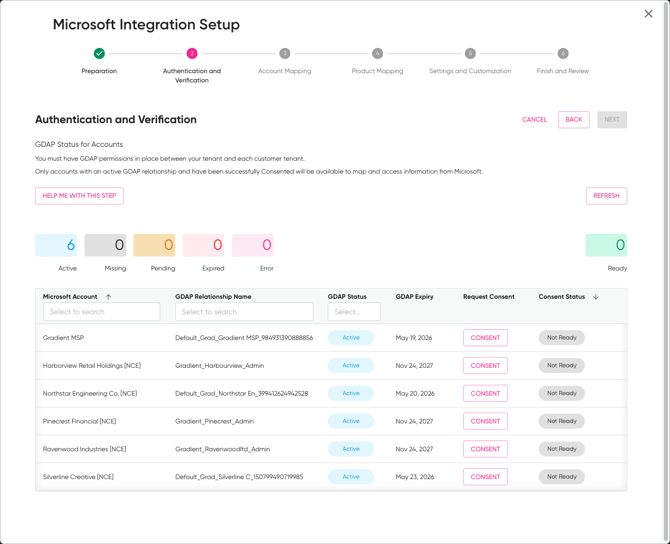
Task: Open the GDAP Relationship Name search selector
Action: coord(244,312)
